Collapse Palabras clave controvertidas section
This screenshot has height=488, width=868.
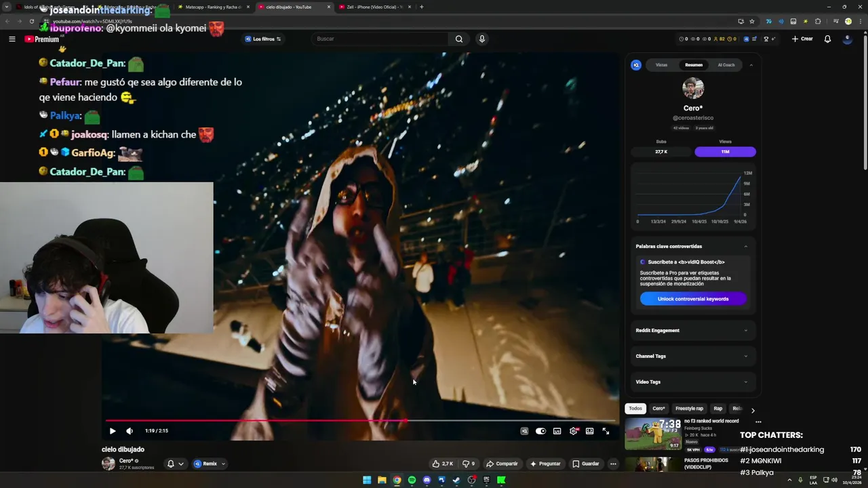coord(746,246)
